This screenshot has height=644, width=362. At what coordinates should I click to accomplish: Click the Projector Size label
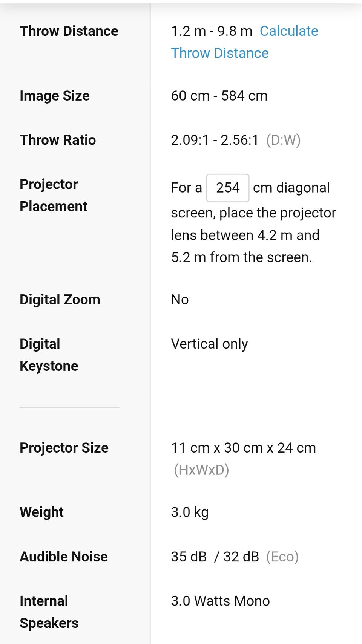pyautogui.click(x=64, y=448)
